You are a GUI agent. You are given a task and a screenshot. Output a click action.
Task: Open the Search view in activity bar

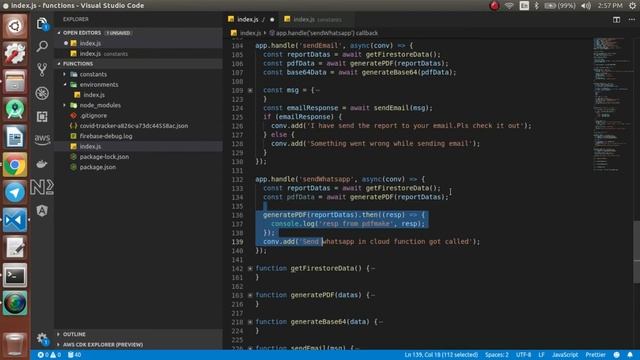pos(42,47)
